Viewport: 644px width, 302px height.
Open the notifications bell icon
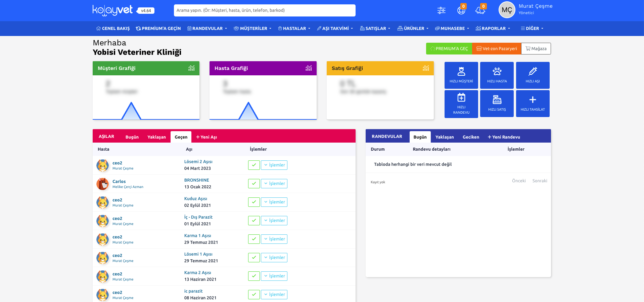(x=480, y=10)
